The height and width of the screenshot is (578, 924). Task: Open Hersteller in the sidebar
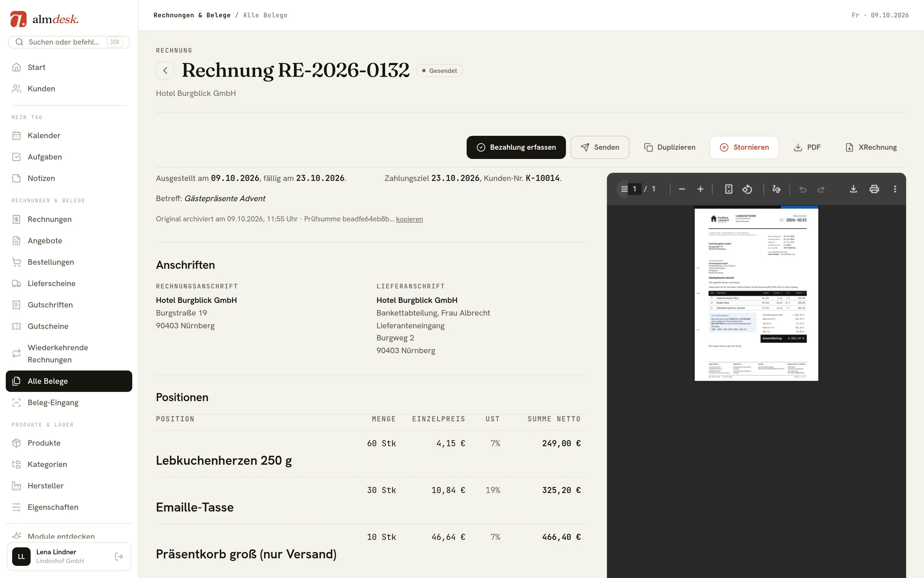click(69, 486)
